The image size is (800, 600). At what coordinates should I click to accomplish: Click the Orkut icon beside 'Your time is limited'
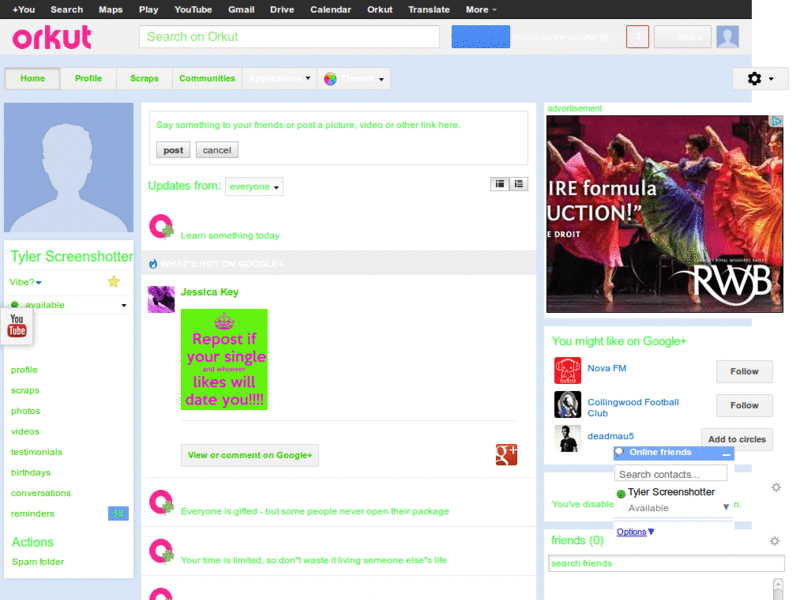(x=161, y=552)
